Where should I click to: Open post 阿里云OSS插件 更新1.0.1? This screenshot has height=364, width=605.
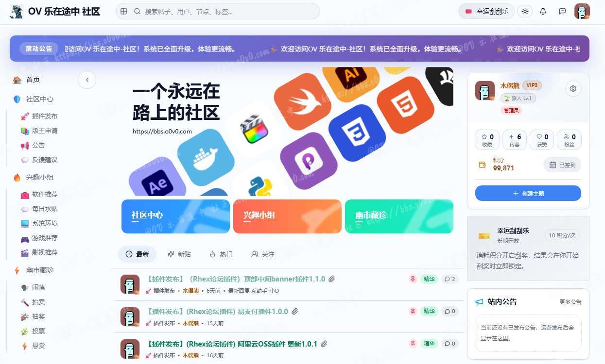[x=232, y=344]
